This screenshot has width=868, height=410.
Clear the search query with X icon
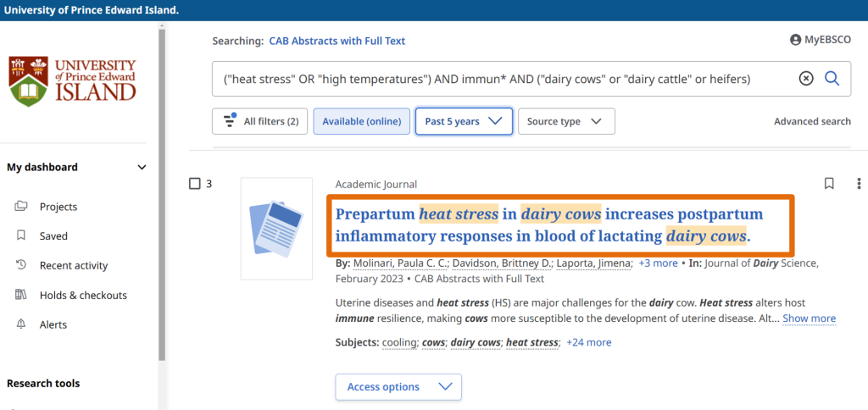point(806,79)
